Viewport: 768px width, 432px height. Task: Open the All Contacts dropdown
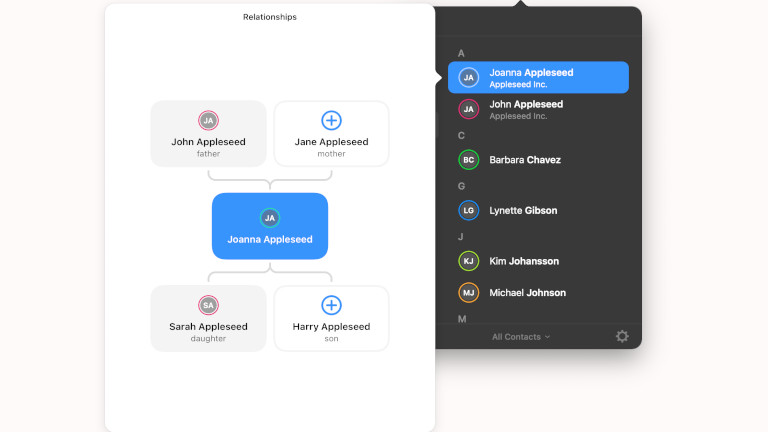(521, 337)
